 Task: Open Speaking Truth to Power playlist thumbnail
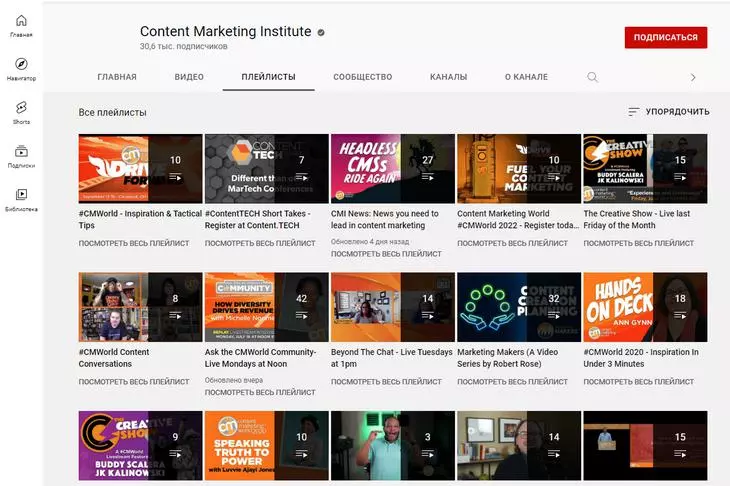point(266,445)
